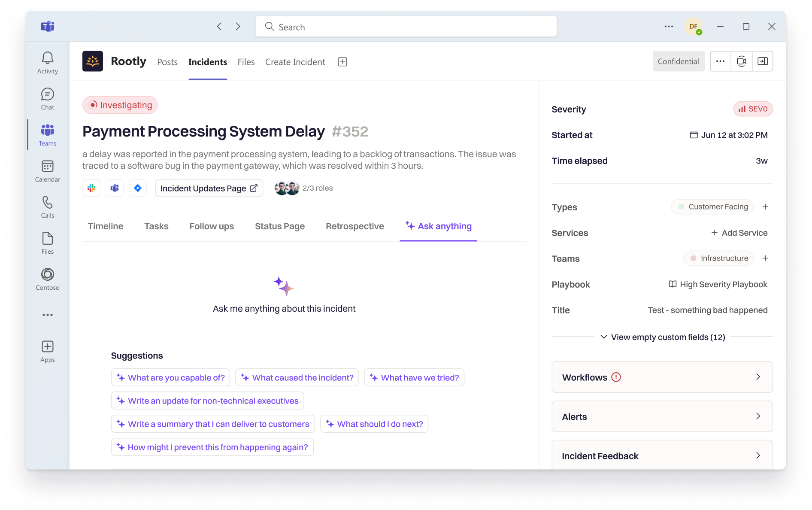Open the Create Incident tab
Image resolution: width=812 pixels, height=510 pixels.
[295, 62]
